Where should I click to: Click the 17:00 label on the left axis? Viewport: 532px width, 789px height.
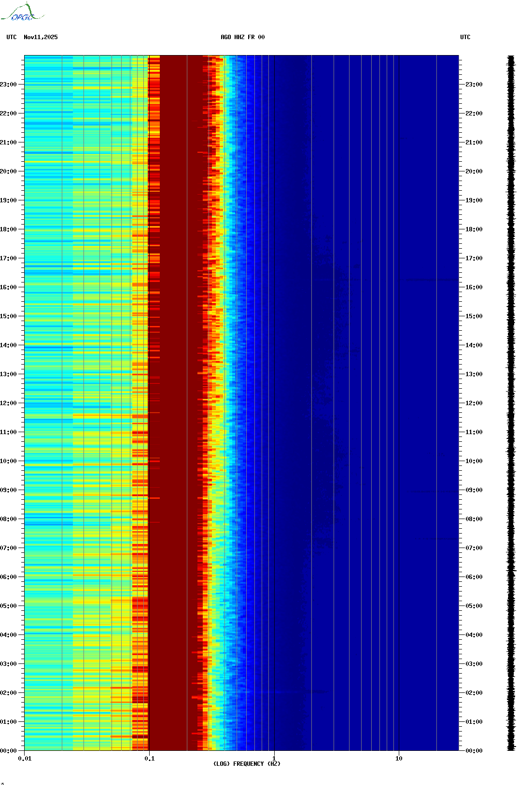point(8,258)
